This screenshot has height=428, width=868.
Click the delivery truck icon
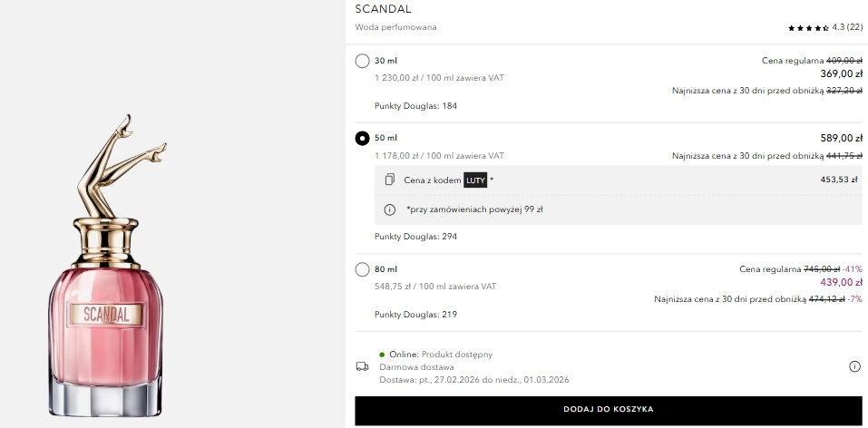363,366
